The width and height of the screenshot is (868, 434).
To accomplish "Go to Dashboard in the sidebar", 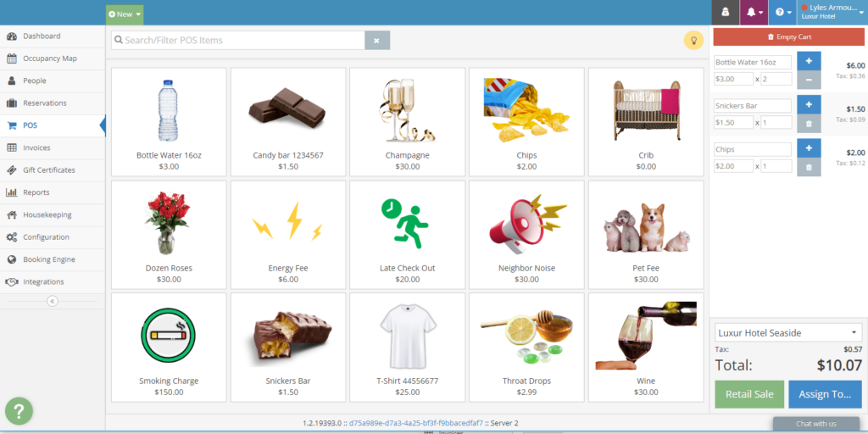I will pos(53,36).
